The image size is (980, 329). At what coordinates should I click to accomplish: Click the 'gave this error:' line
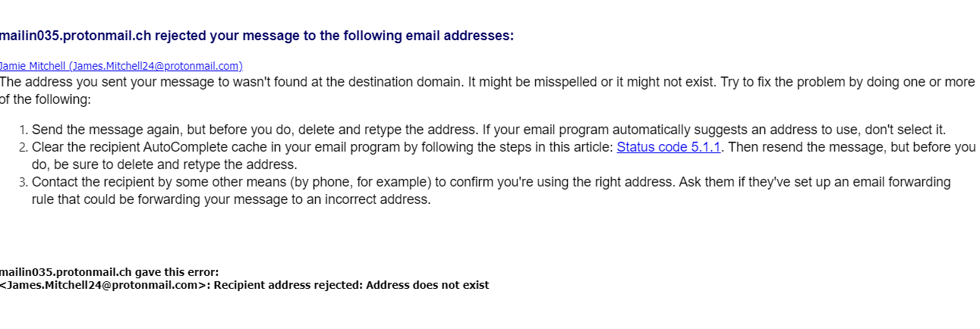(x=109, y=272)
